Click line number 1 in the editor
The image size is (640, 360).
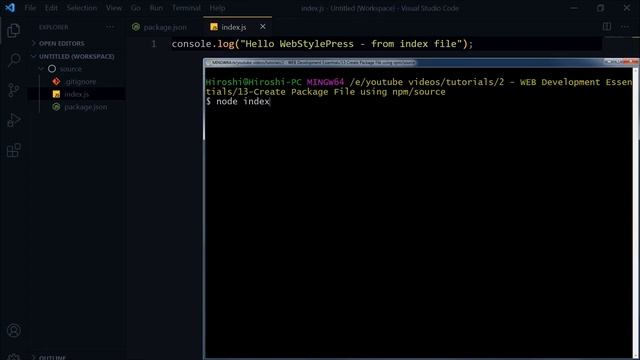coord(154,44)
